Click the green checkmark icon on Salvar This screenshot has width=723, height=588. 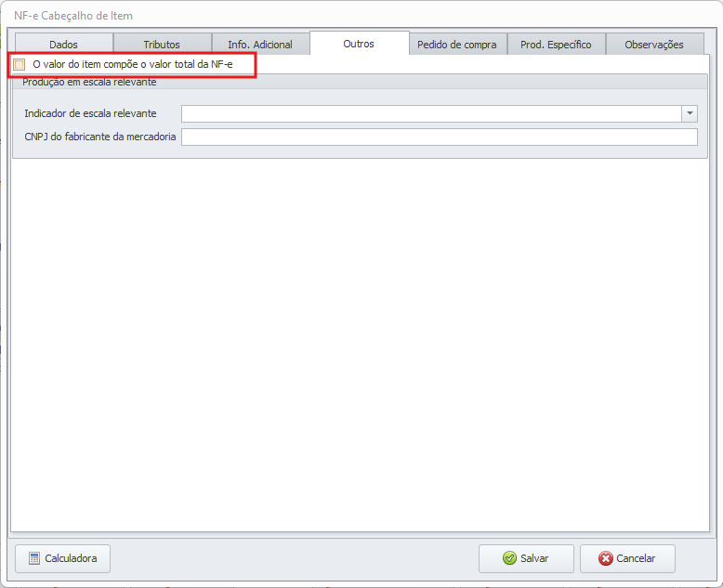click(509, 558)
